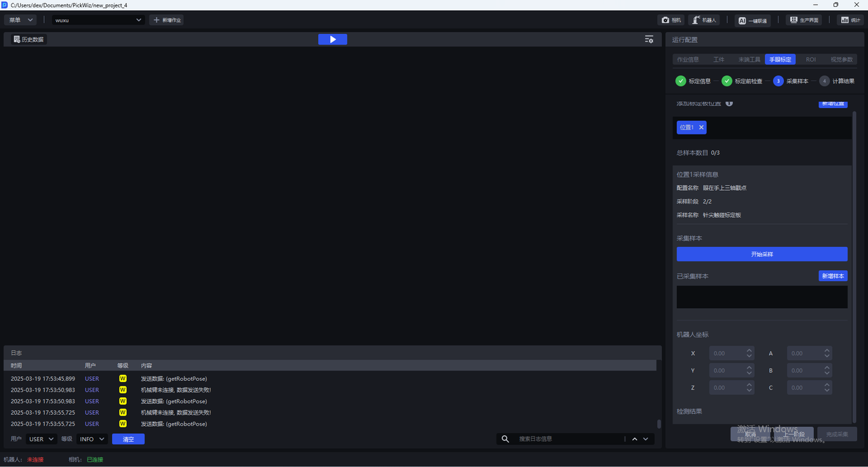This screenshot has height=467, width=868.
Task: Open history data (历史数据)
Action: (28, 39)
